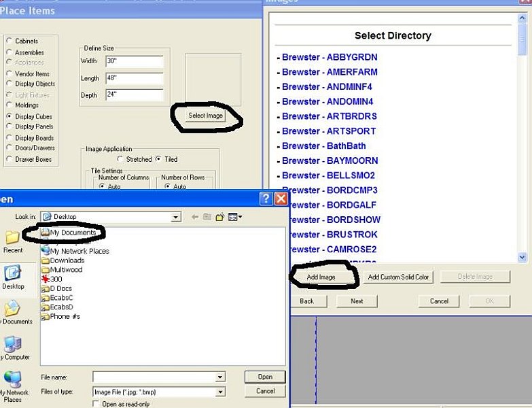Open Brewster - BELLSMO2 directory
Image resolution: width=532 pixels, height=408 pixels.
click(328, 175)
